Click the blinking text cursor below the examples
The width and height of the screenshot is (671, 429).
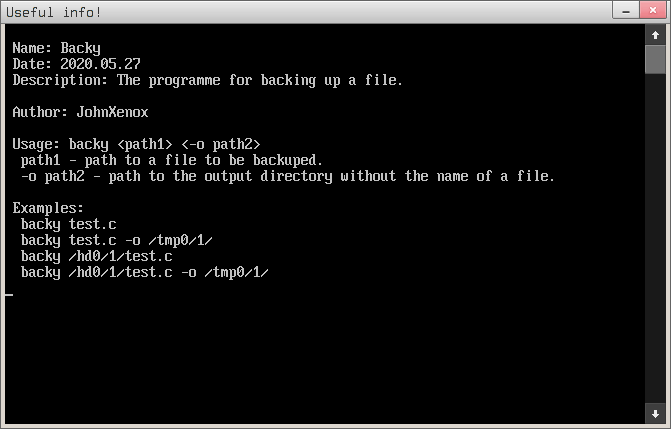click(9, 294)
